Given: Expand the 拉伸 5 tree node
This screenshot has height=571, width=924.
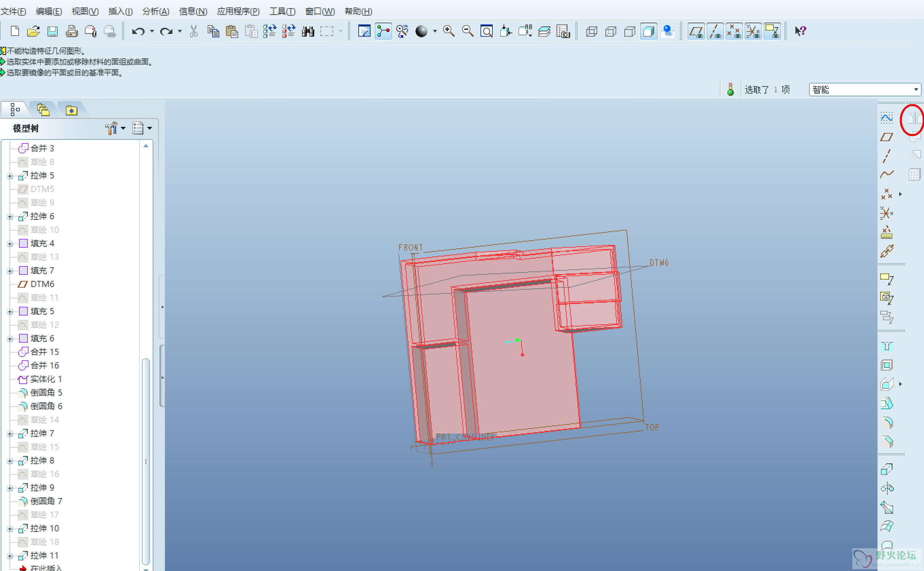Looking at the screenshot, I should tap(10, 176).
